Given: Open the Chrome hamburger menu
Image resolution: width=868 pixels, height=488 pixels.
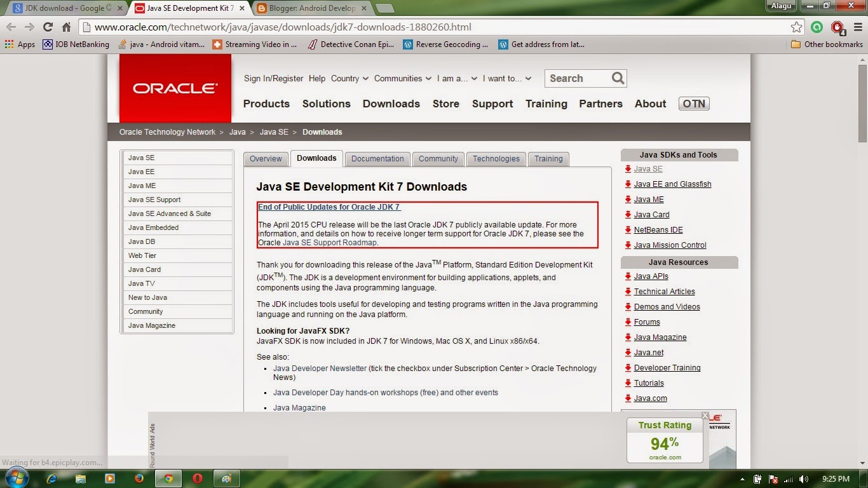Looking at the screenshot, I should [856, 27].
